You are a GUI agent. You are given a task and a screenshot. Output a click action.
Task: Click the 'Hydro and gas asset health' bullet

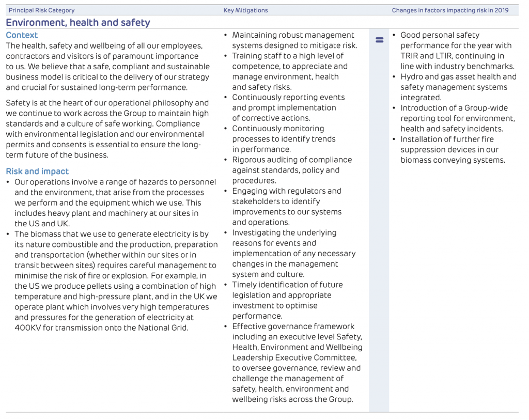[x=458, y=87]
